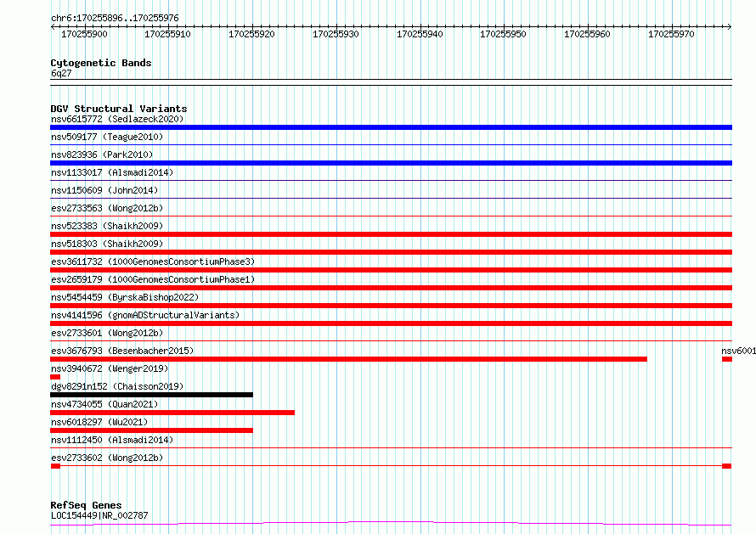Image resolution: width=756 pixels, height=534 pixels.
Task: Click nsv5454459 (ByrskaBishop2022) label
Action: pyautogui.click(x=125, y=297)
